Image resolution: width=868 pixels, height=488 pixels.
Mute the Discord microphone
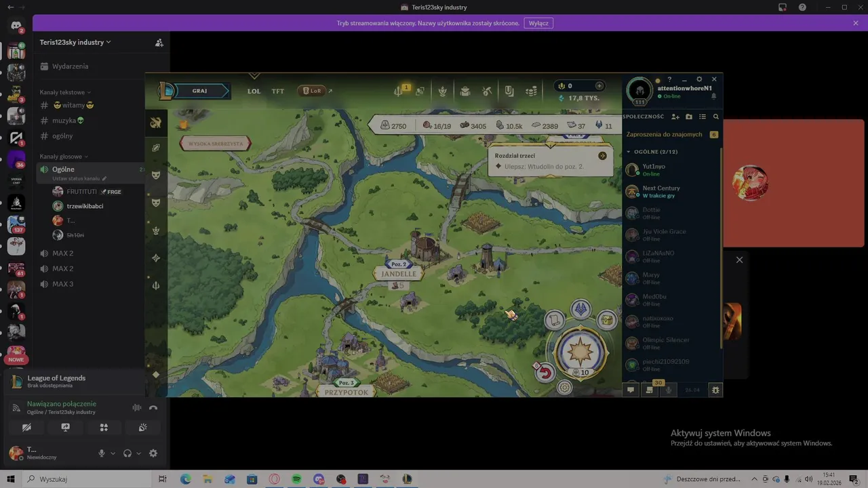(102, 453)
